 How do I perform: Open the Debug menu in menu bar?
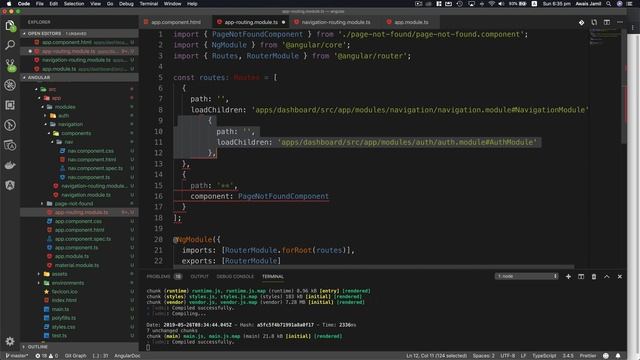coord(126,4)
